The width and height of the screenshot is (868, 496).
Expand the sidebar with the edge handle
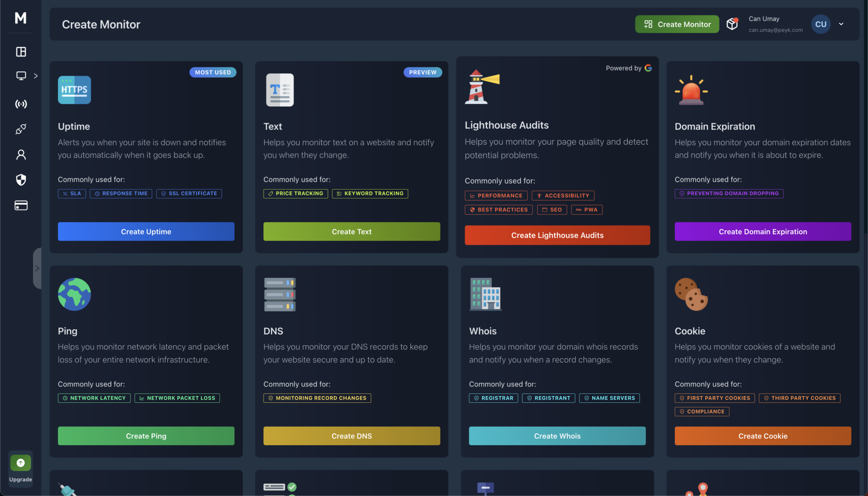point(37,268)
